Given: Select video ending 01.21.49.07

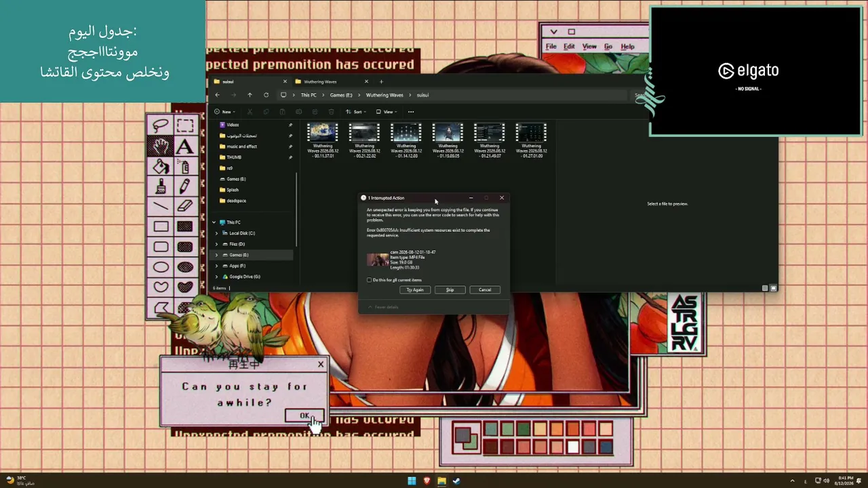Looking at the screenshot, I should [x=489, y=140].
